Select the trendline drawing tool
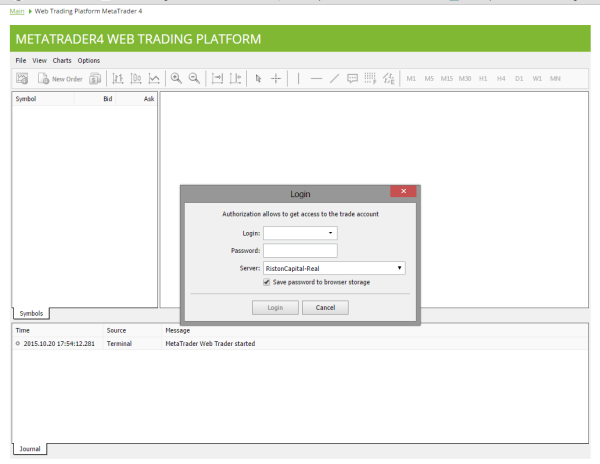 [x=334, y=78]
